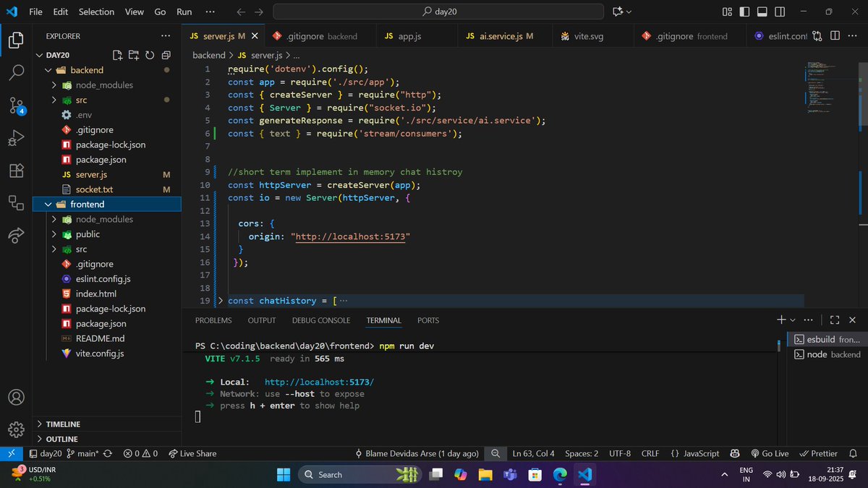Open notifications bell in status bar
868x488 pixels.
tap(854, 453)
